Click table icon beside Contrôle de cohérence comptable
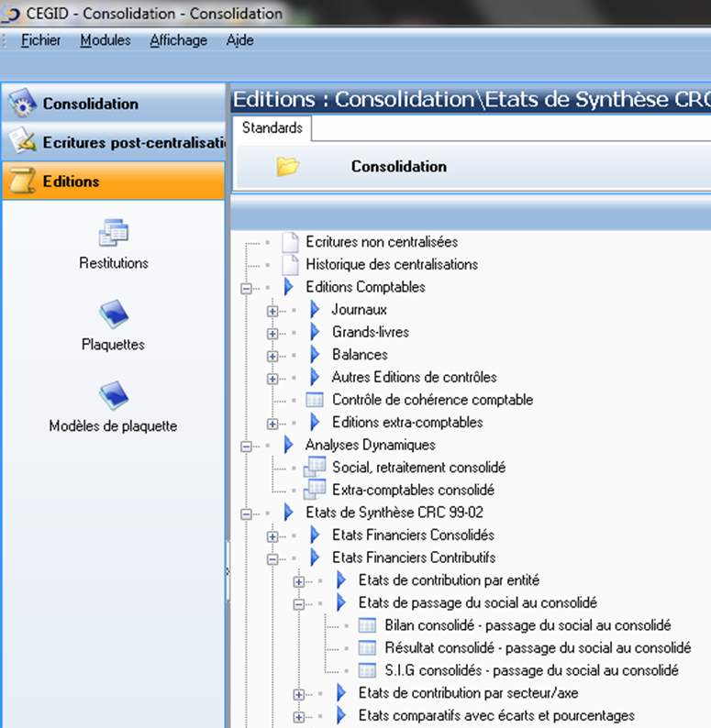 click(x=315, y=400)
